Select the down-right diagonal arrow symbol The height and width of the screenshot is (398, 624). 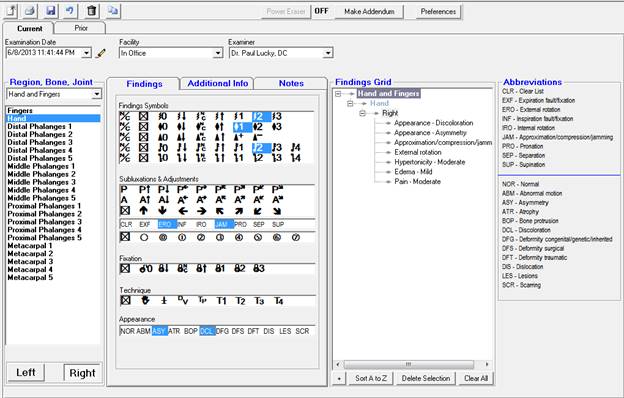(x=277, y=211)
